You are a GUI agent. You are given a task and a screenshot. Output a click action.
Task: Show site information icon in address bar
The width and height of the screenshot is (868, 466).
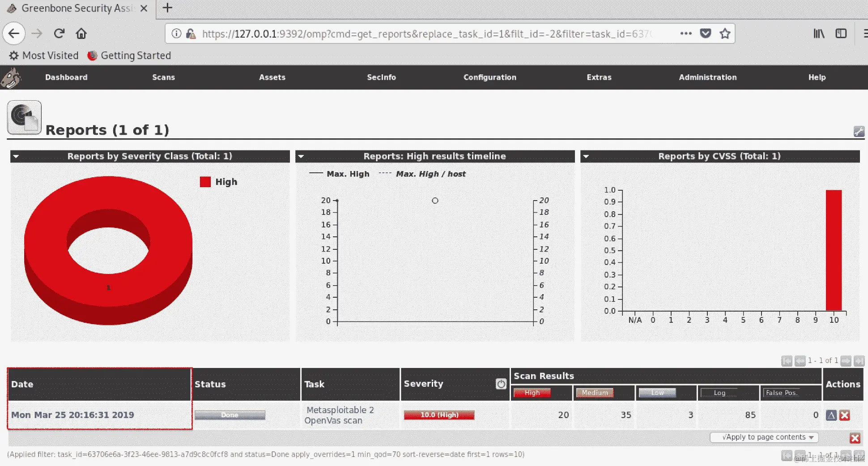coord(176,34)
